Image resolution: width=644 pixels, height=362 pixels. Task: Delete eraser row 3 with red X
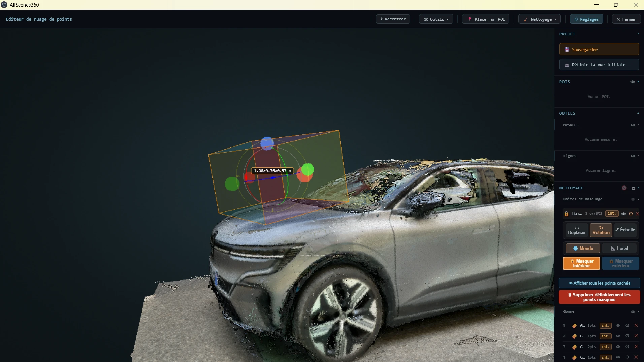point(636,347)
